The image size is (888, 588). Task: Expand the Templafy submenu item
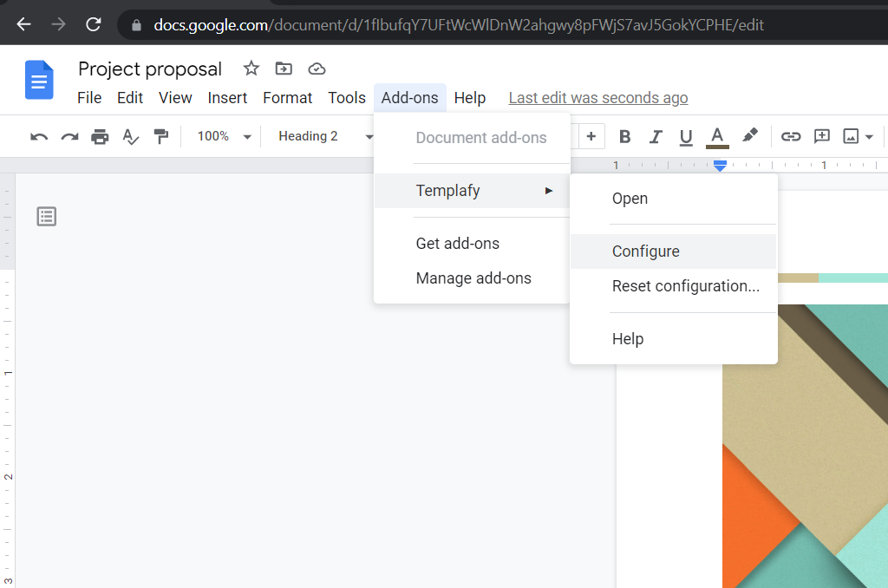click(x=473, y=191)
